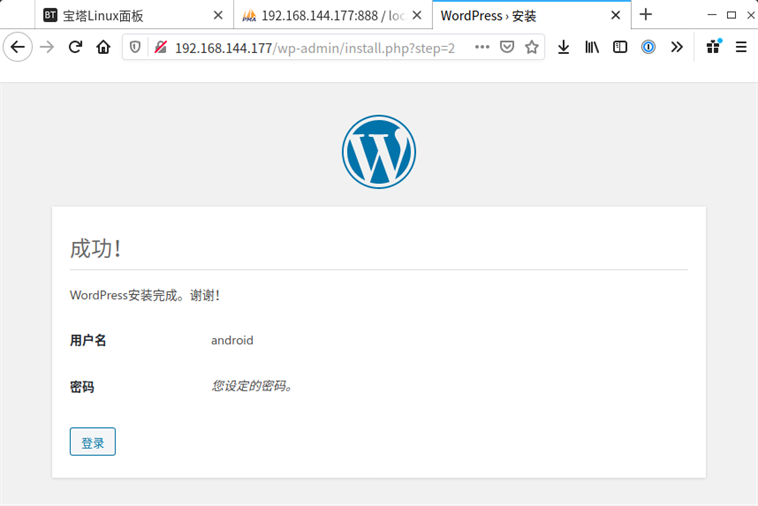This screenshot has height=506, width=758.
Task: Click the browser back arrow button
Action: (x=17, y=47)
